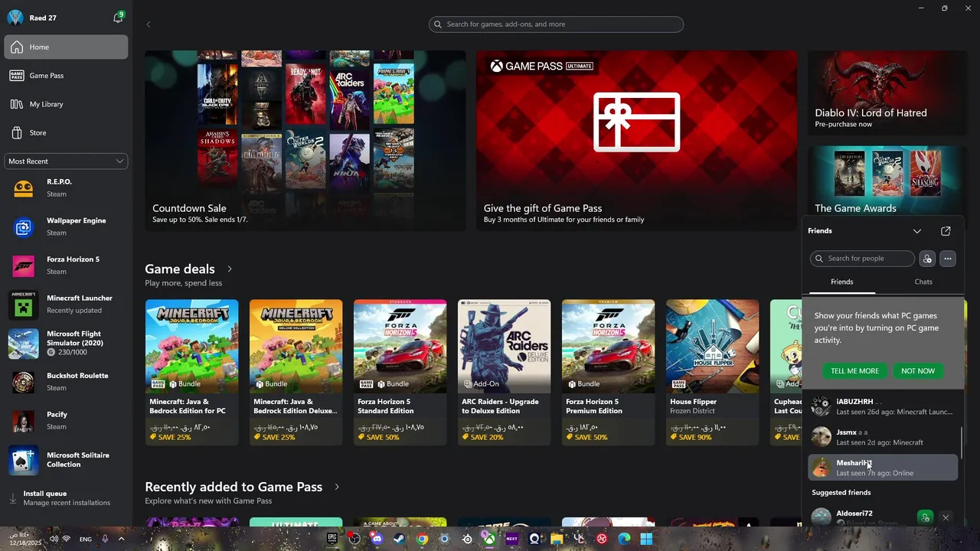
Task: Open Buckshot Roulette from recent list
Action: [x=66, y=382]
